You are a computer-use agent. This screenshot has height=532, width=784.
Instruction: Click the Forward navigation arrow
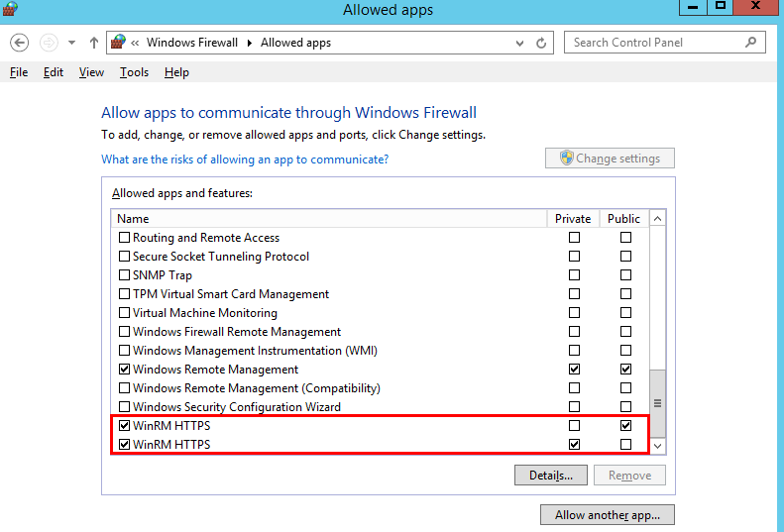[49, 43]
